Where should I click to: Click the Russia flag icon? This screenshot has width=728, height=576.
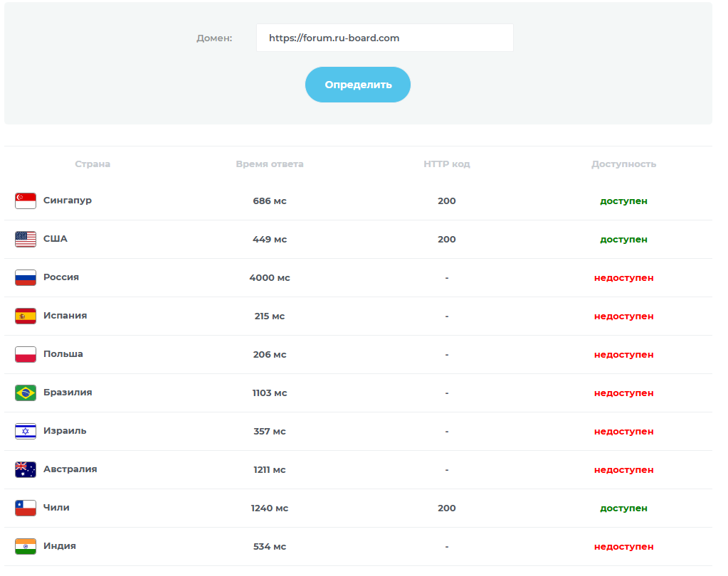tap(26, 277)
